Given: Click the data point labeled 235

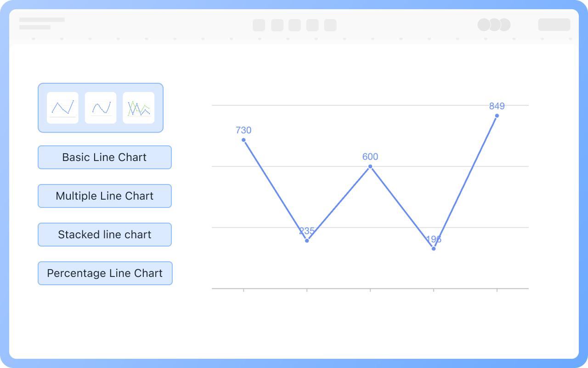Looking at the screenshot, I should point(307,241).
